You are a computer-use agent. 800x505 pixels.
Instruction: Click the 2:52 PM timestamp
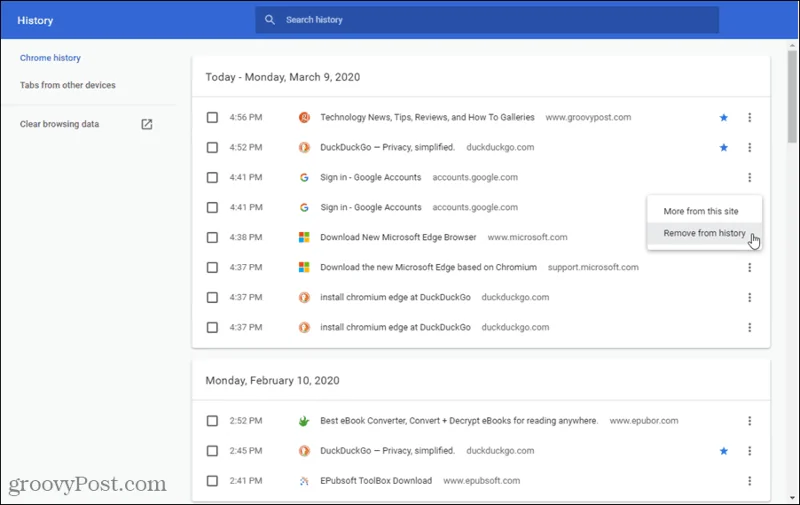click(246, 421)
